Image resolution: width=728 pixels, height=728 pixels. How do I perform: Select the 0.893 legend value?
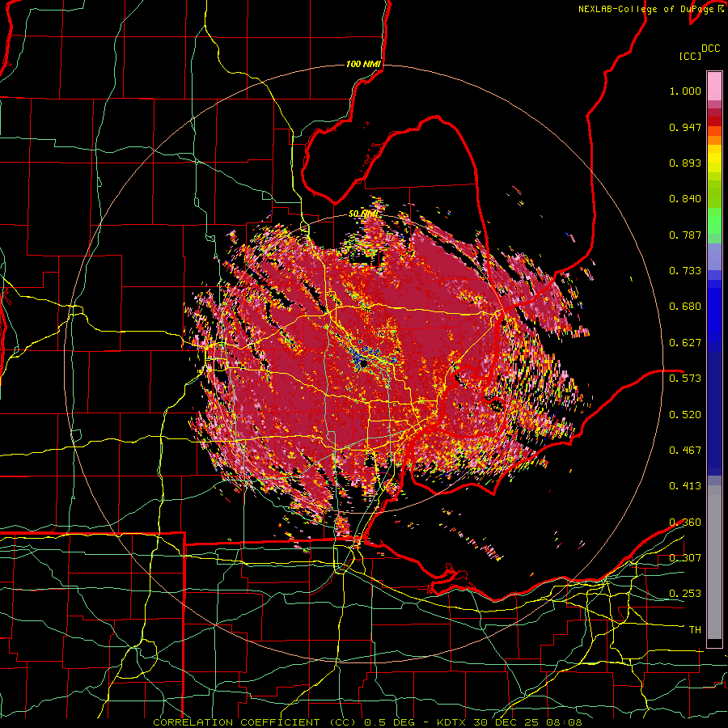pyautogui.click(x=685, y=163)
